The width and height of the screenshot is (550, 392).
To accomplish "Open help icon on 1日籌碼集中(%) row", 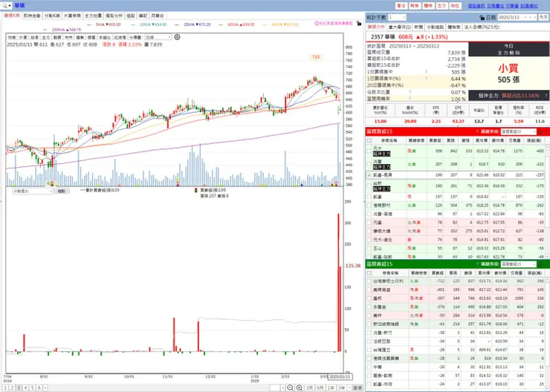I will [426, 79].
